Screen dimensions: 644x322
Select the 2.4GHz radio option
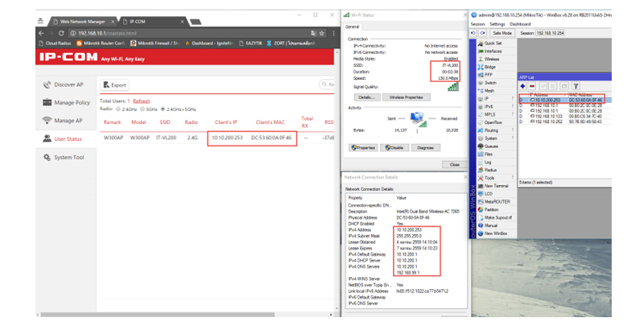[x=118, y=109]
